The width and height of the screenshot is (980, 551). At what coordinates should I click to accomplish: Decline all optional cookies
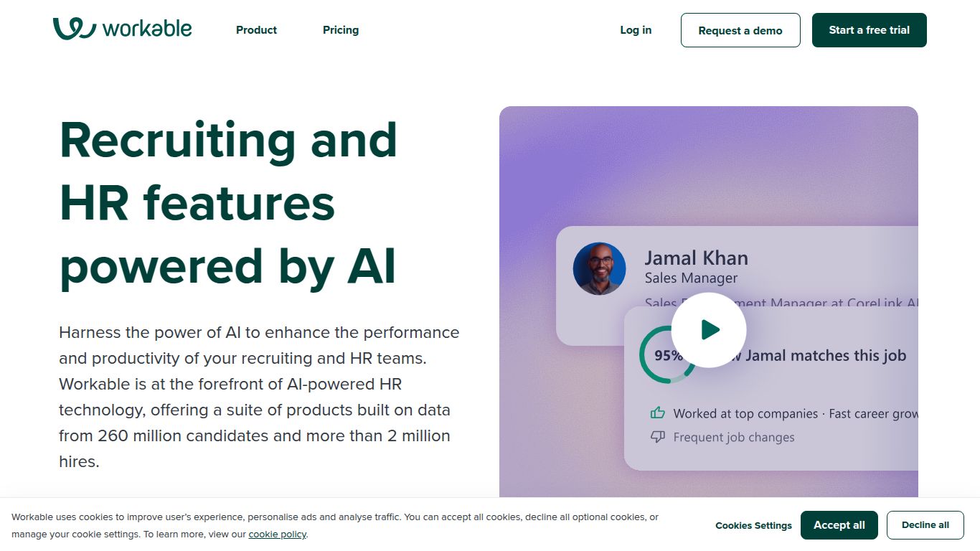pos(925,524)
